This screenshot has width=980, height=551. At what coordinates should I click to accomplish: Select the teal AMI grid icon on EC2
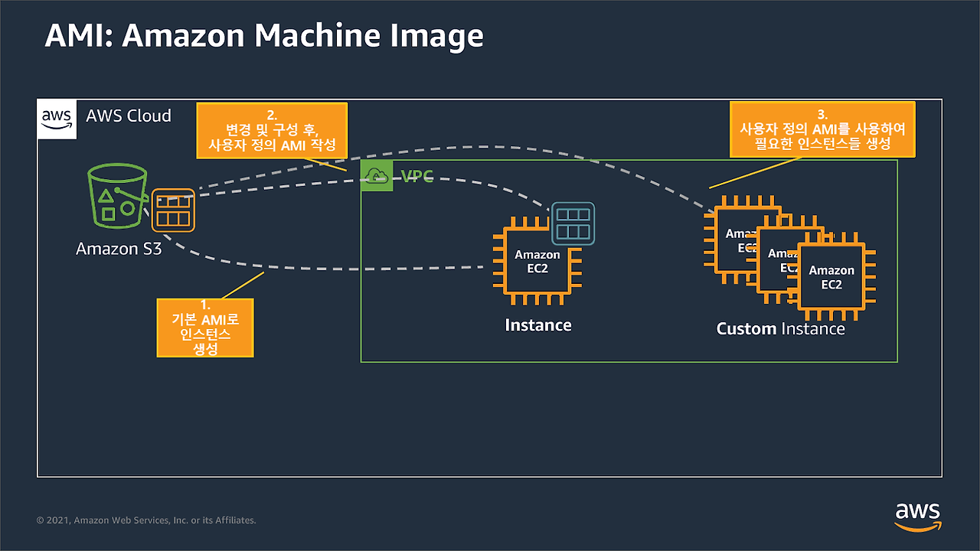tap(573, 223)
